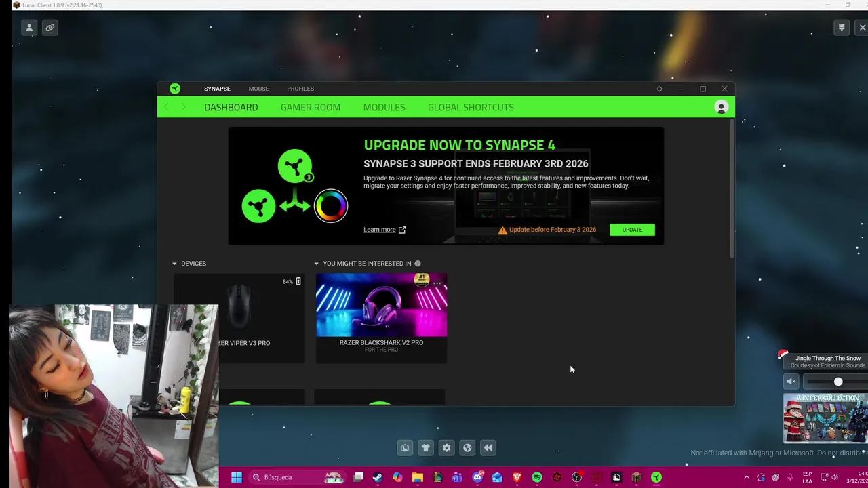
Task: Open the Learn more link
Action: [384, 230]
